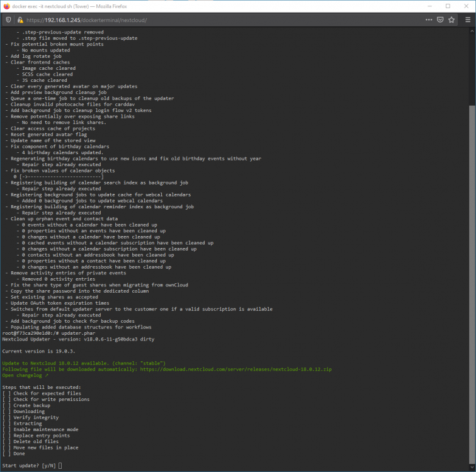Image resolution: width=476 pixels, height=472 pixels.
Task: Click the nextcloud-18.0.12.zip download URL
Action: point(236,369)
